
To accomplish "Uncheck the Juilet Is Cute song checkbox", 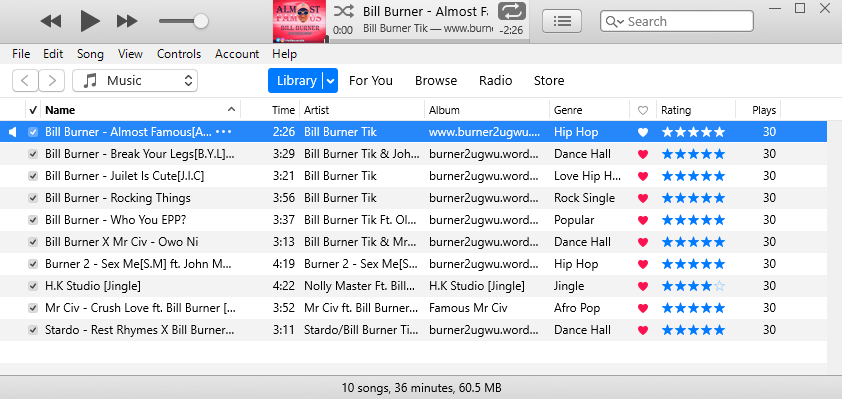I will pyautogui.click(x=33, y=176).
